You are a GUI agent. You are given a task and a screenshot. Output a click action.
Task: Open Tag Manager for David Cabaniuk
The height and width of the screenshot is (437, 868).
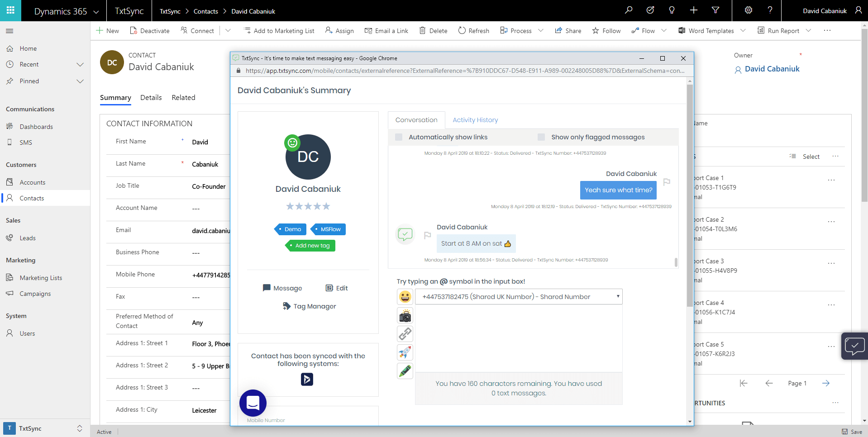click(309, 306)
